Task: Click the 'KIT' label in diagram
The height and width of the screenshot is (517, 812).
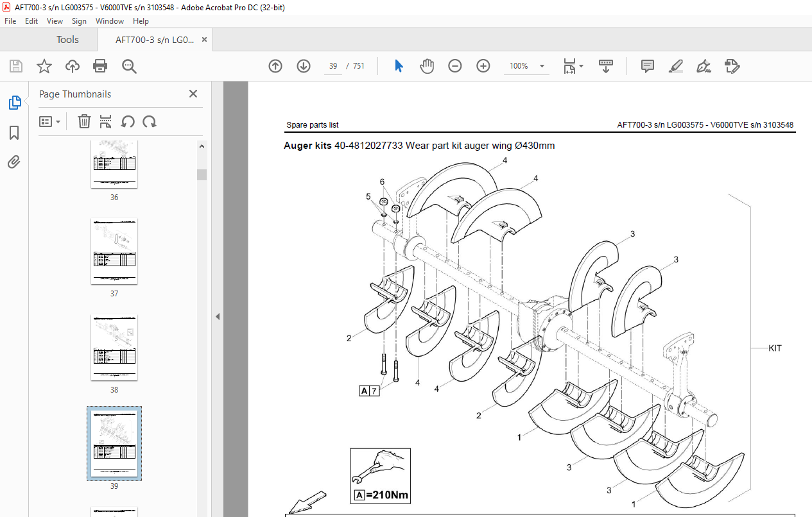Action: (775, 348)
